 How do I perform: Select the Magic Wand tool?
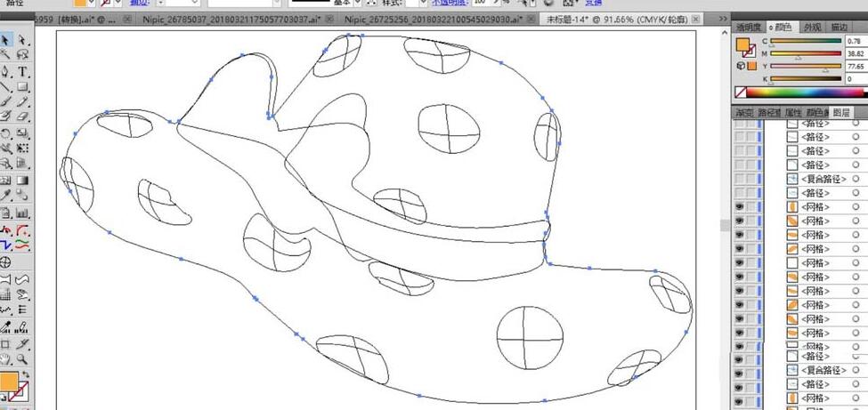click(5, 55)
